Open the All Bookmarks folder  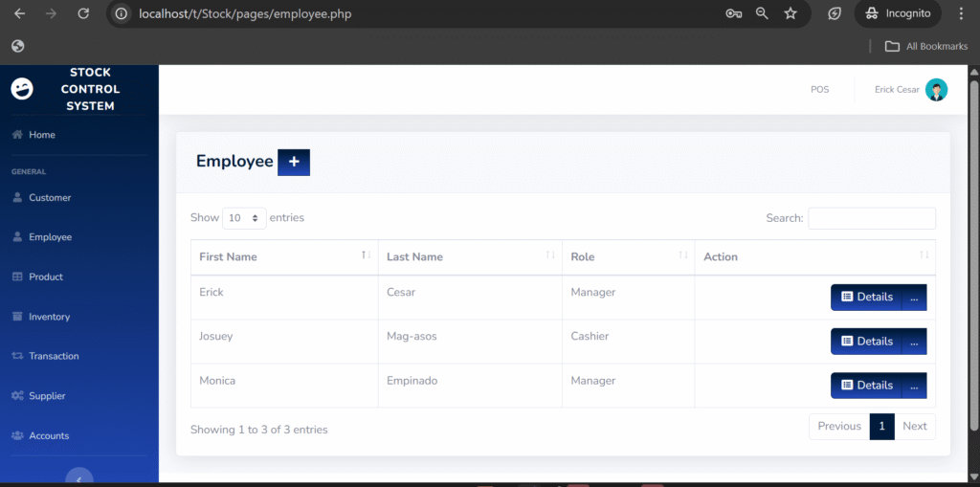(926, 46)
